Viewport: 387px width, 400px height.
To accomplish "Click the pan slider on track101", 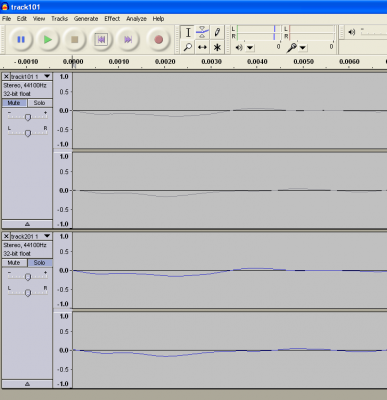I will (x=28, y=133).
